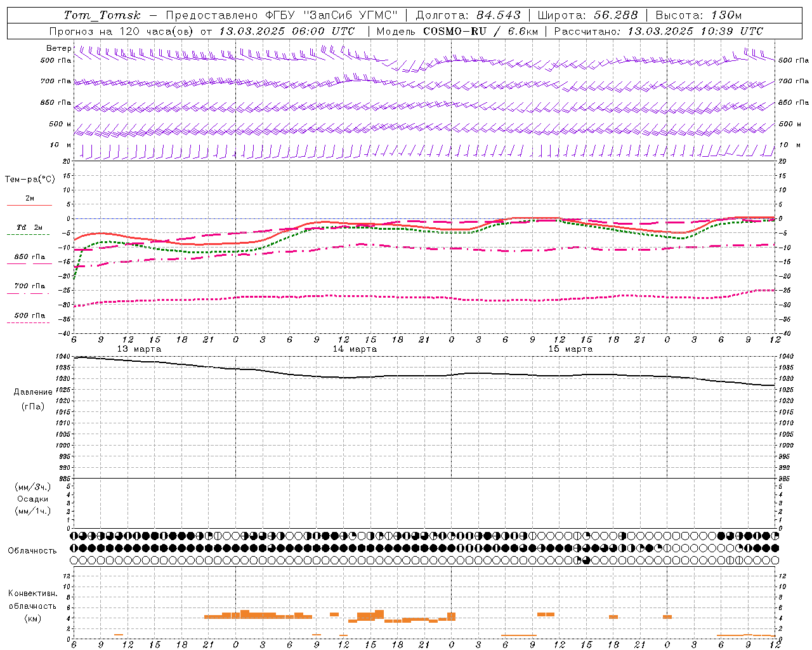Viewport: 812px width, 650px height.
Task: Click the Tom_Tomsk station title
Action: point(102,15)
